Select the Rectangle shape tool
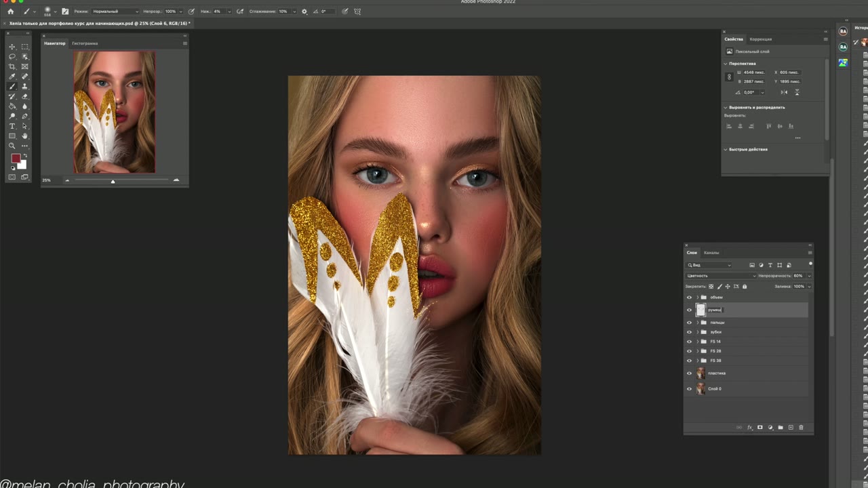Image resolution: width=868 pixels, height=488 pixels. point(12,136)
